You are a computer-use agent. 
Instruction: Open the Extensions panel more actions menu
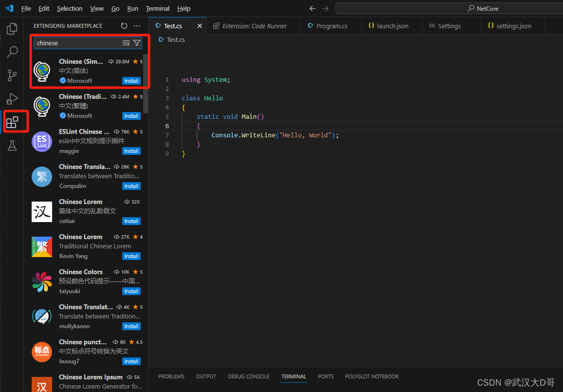pyautogui.click(x=137, y=26)
